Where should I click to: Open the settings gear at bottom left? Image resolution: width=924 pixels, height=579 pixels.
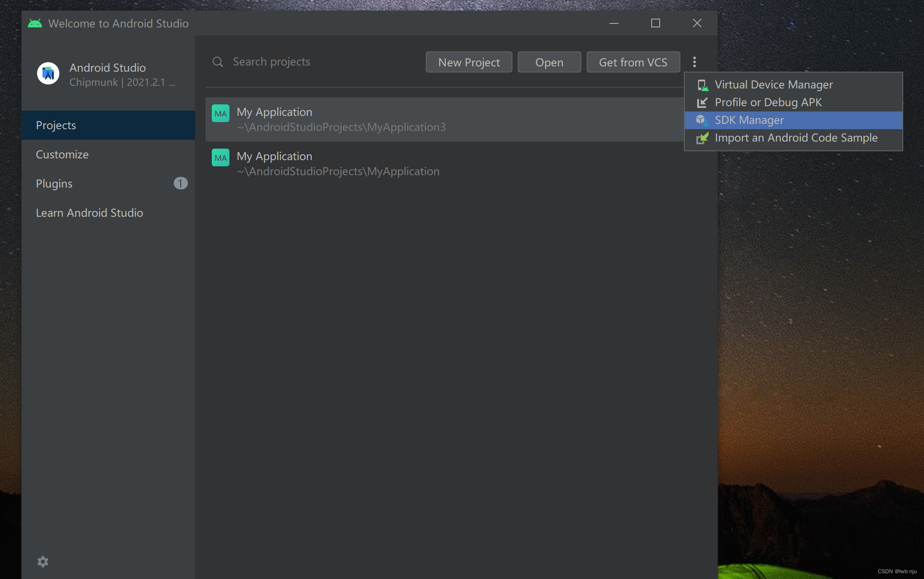(x=43, y=562)
